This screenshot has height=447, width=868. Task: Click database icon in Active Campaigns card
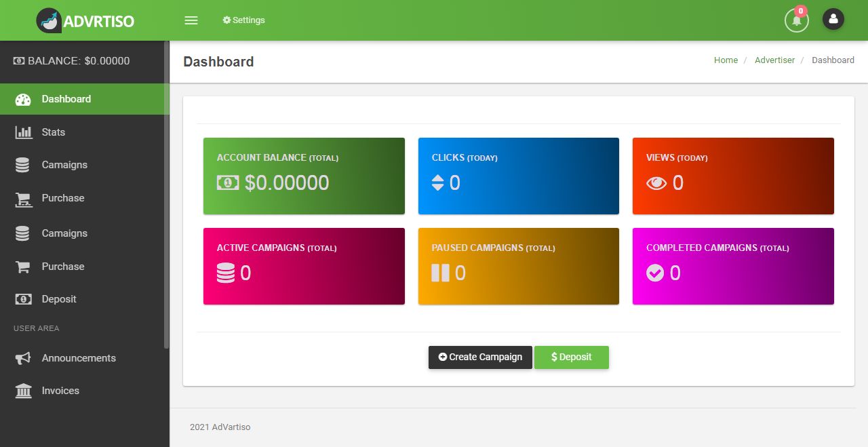click(226, 273)
